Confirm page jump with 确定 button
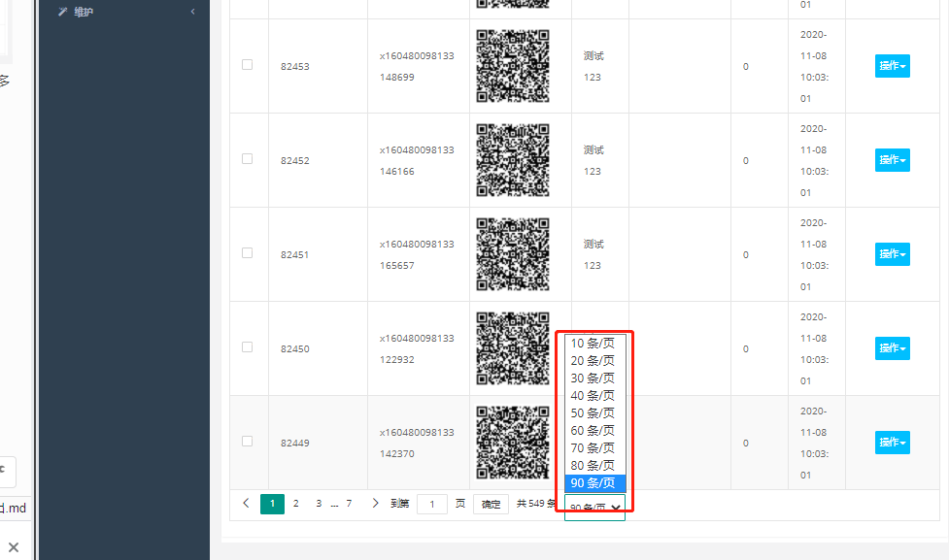The height and width of the screenshot is (560, 949). click(491, 505)
